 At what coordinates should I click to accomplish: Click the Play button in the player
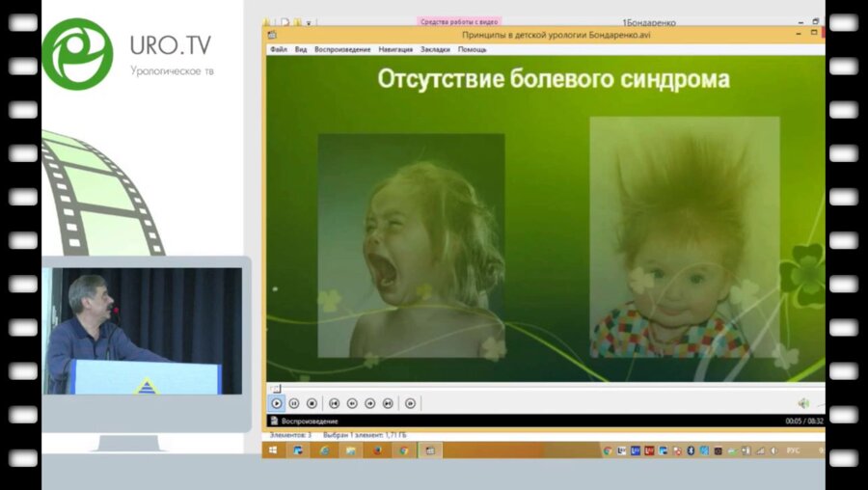coord(277,403)
